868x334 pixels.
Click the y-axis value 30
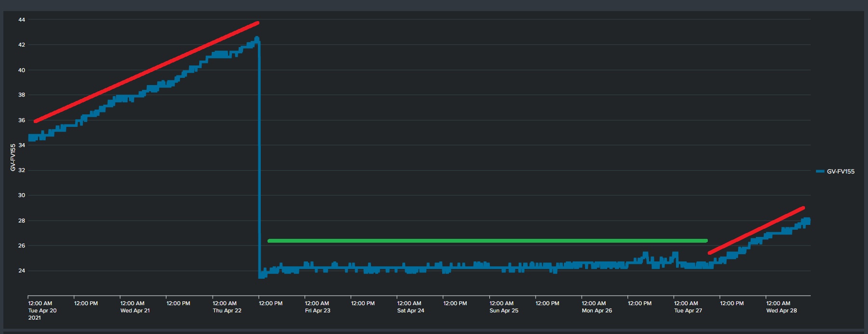22,195
